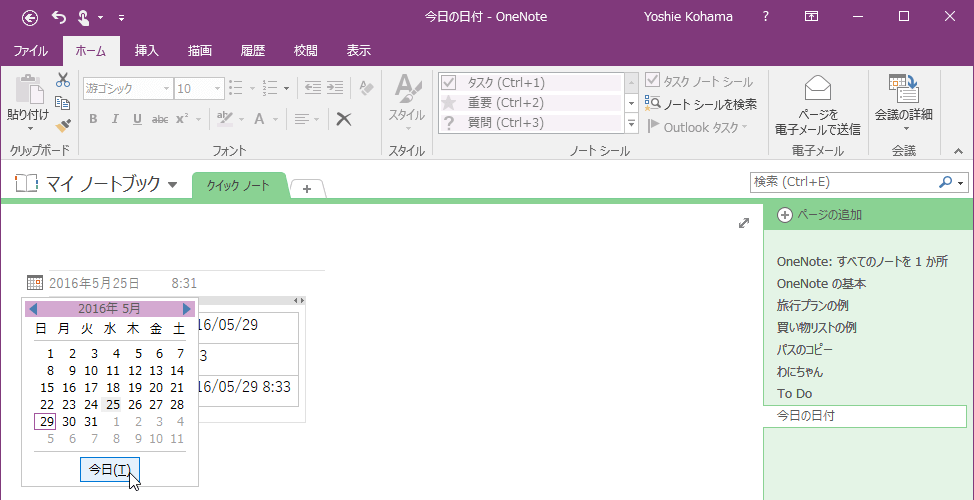Click the text highlight color icon
Viewport: 974px width, 500px height.
tap(224, 119)
